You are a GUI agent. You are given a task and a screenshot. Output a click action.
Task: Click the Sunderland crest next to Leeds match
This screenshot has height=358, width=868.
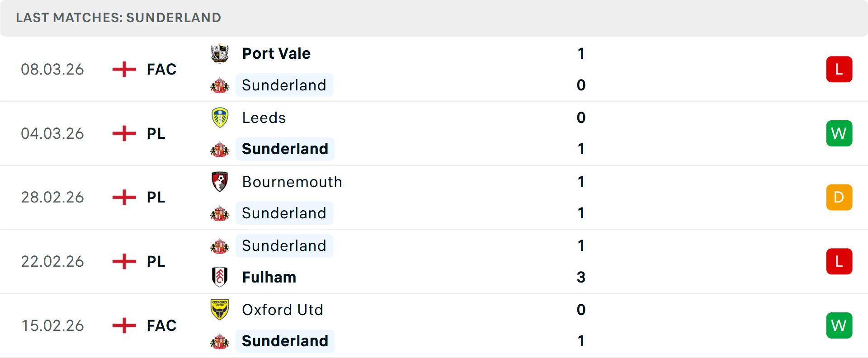tap(220, 149)
